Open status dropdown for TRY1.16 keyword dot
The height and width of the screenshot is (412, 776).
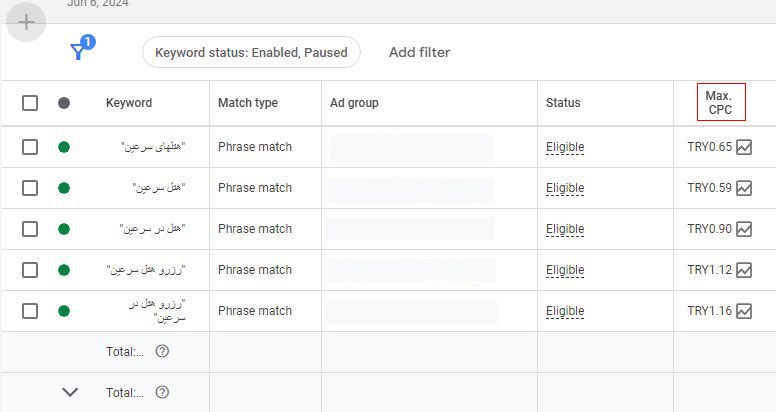[x=64, y=311]
